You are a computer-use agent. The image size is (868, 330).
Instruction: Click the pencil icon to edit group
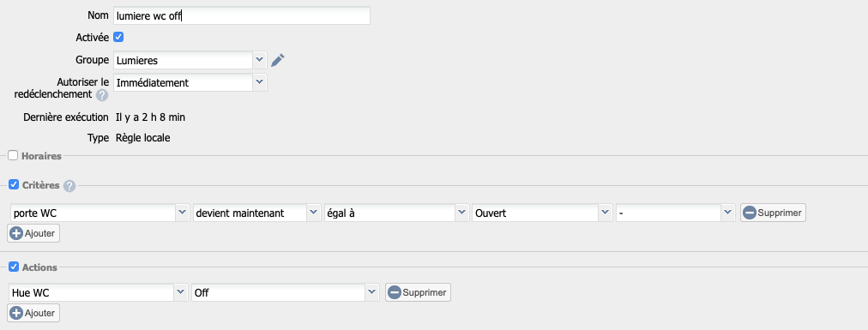(277, 60)
